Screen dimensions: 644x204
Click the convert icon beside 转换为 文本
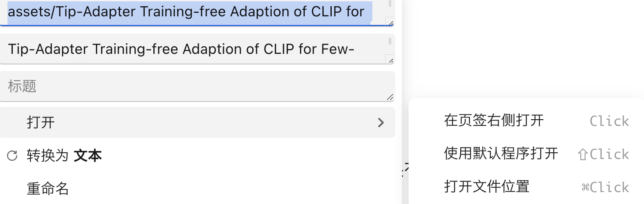point(13,155)
